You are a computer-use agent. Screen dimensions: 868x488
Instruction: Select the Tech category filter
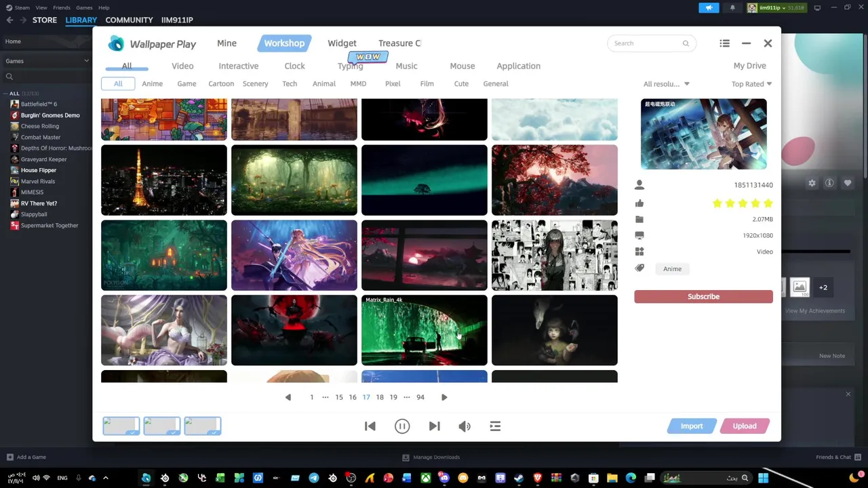click(x=290, y=83)
